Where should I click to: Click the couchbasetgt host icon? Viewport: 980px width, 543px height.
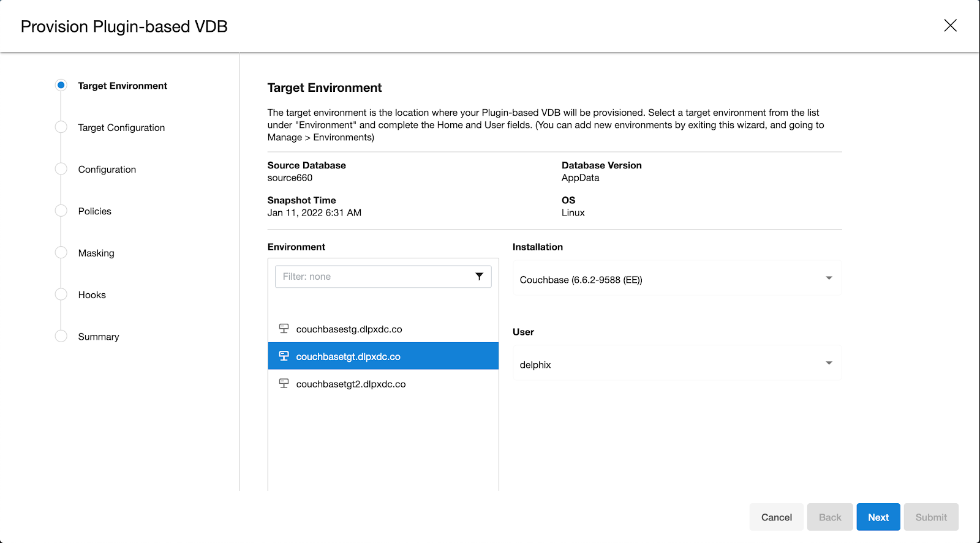[x=284, y=356]
